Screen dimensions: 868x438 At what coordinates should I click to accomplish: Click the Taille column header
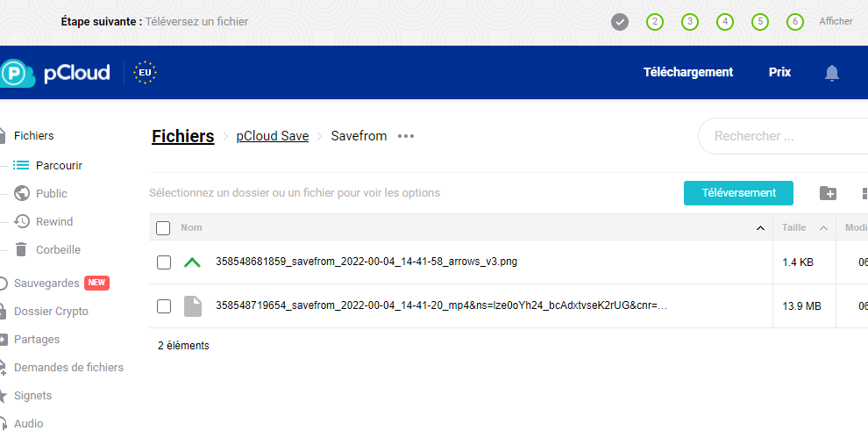[793, 227]
